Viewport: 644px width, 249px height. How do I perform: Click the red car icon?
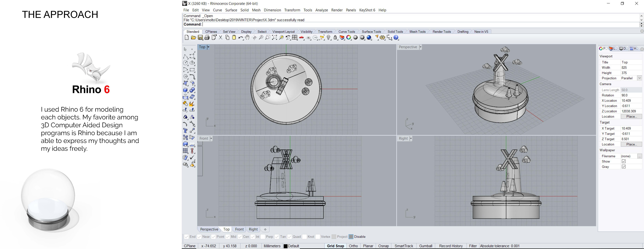[x=301, y=38]
